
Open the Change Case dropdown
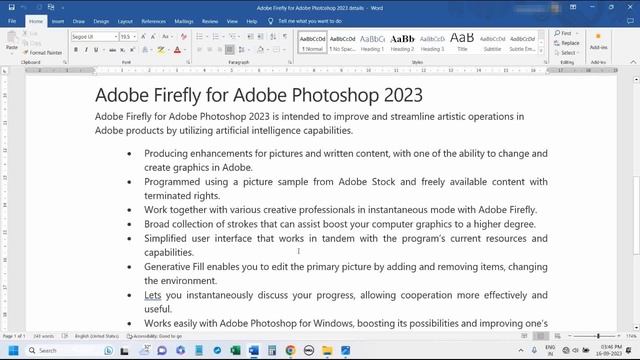click(167, 37)
